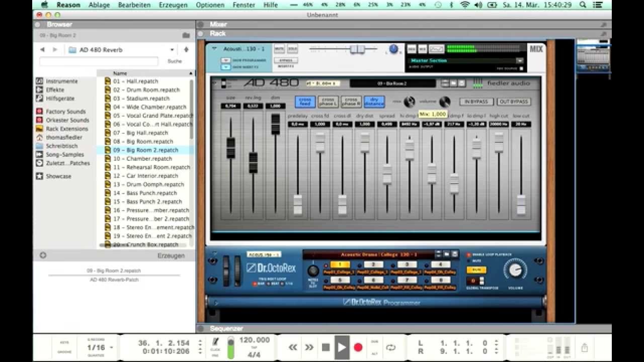Toggle AD 480 cross phase L button
The image size is (644, 362).
coord(328,102)
